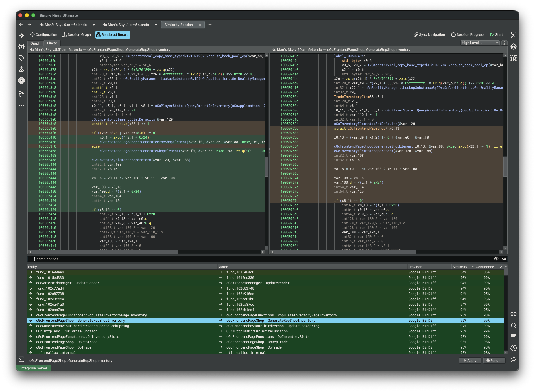The image size is (535, 392).
Task: Click the Start button
Action: point(497,35)
